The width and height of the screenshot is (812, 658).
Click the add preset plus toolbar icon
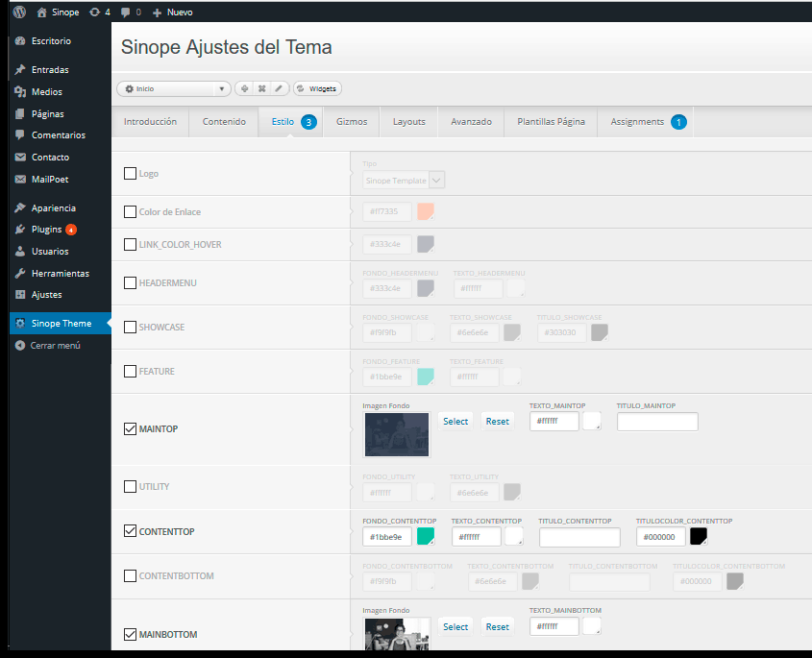[244, 88]
